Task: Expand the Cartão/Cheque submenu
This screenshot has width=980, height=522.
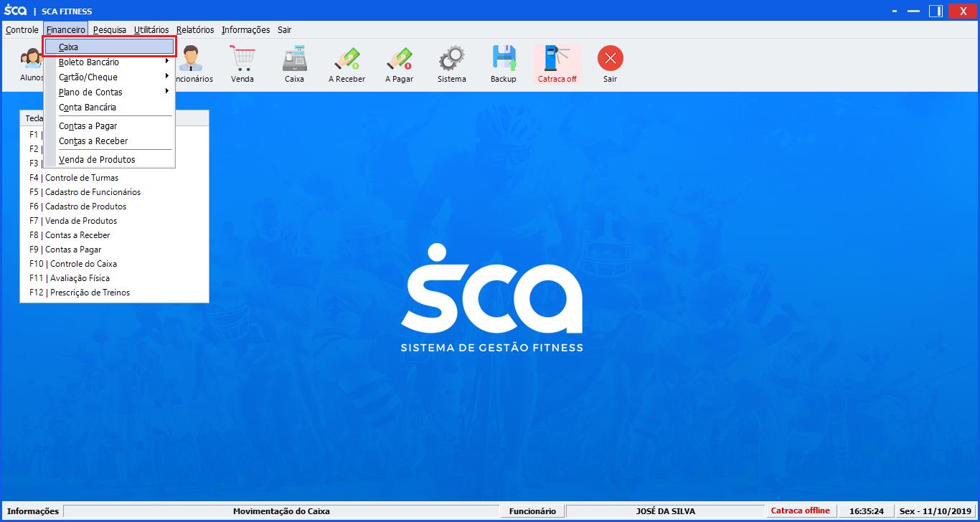Action: (x=110, y=77)
